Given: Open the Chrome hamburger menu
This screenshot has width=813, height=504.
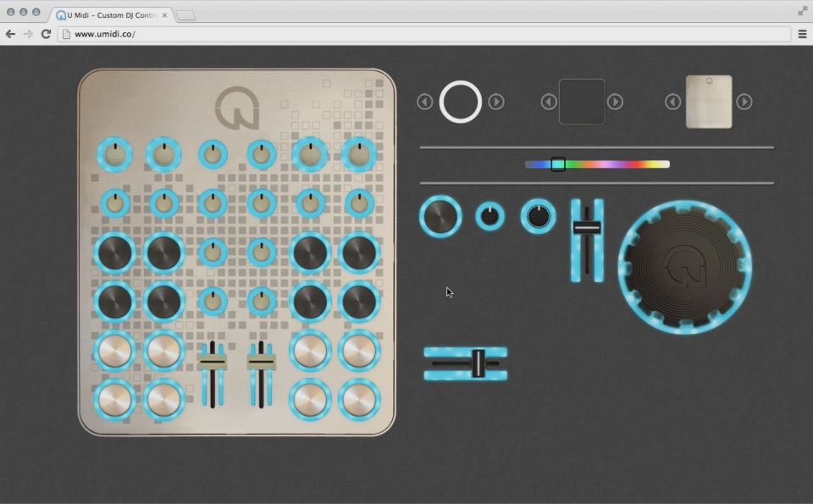Looking at the screenshot, I should pos(802,34).
